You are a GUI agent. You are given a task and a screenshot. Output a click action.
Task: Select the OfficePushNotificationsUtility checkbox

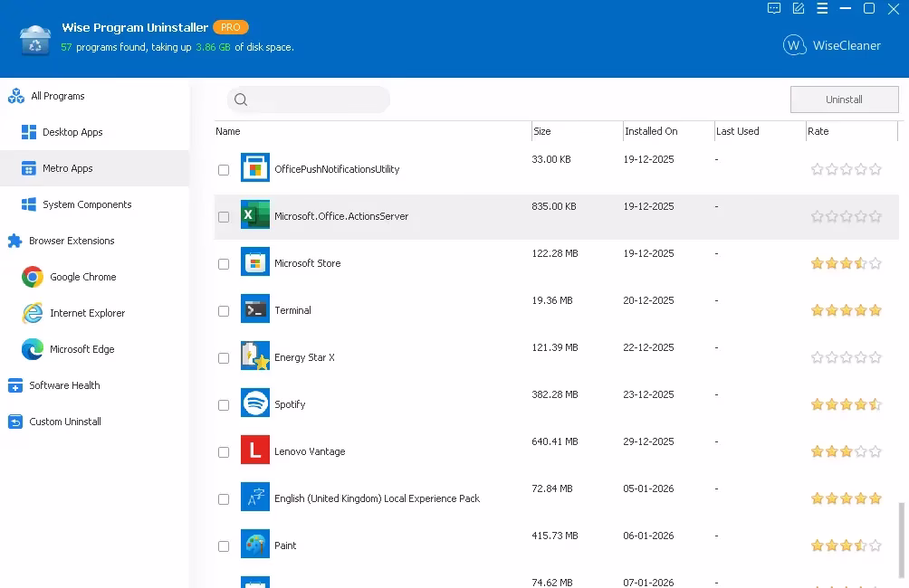click(x=224, y=170)
